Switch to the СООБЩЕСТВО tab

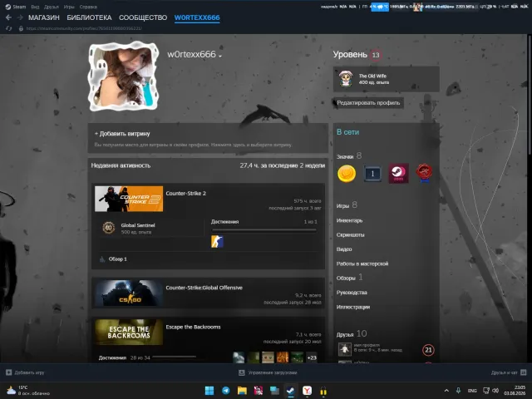pos(143,17)
